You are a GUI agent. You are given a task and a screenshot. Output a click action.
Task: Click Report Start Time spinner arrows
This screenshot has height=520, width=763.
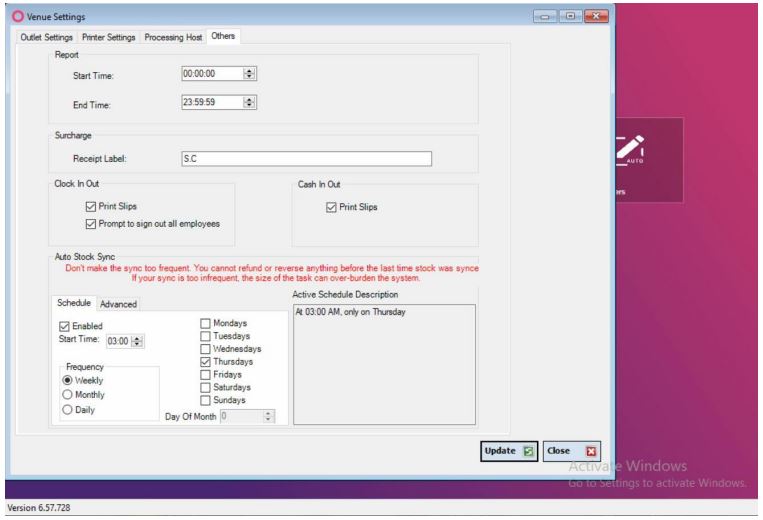coord(250,73)
